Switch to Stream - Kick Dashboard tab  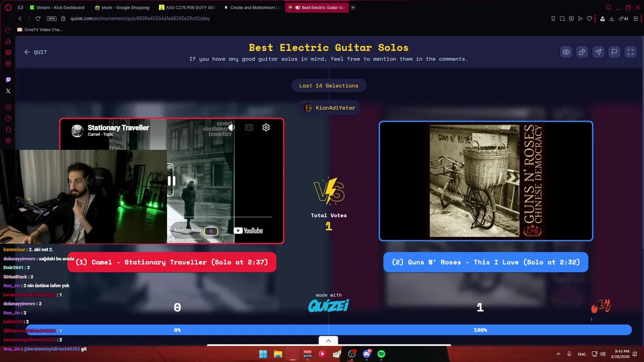click(x=57, y=8)
